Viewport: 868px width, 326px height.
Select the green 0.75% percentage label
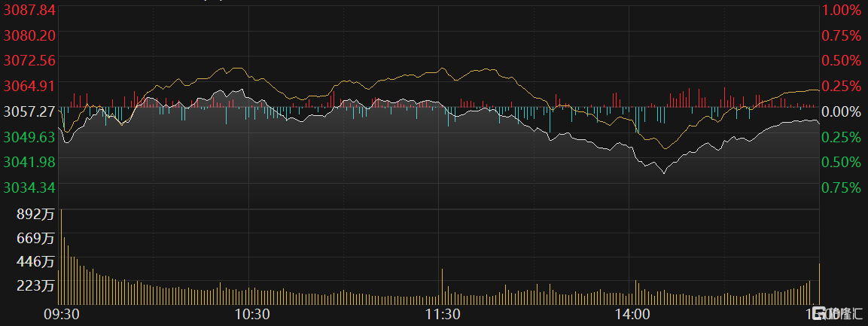click(842, 187)
